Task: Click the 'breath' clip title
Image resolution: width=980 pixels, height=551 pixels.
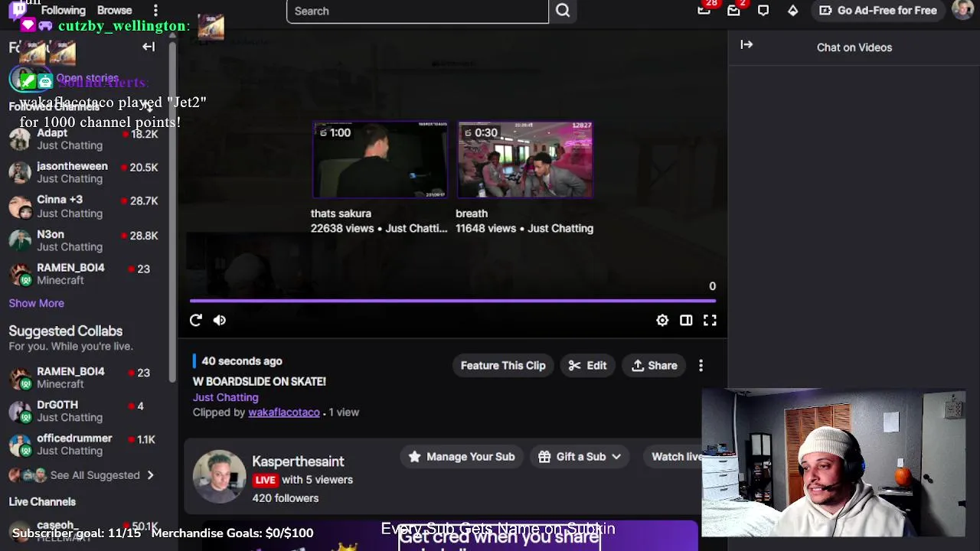Action: (472, 214)
